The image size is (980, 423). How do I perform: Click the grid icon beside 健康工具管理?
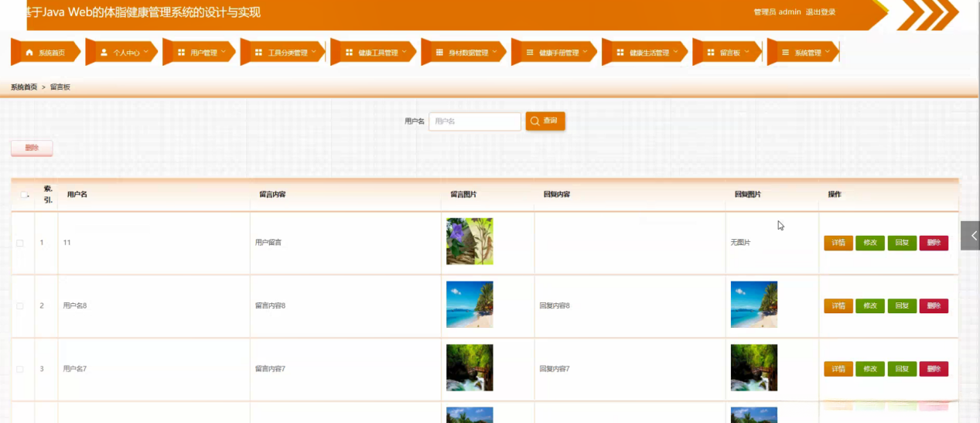(349, 53)
